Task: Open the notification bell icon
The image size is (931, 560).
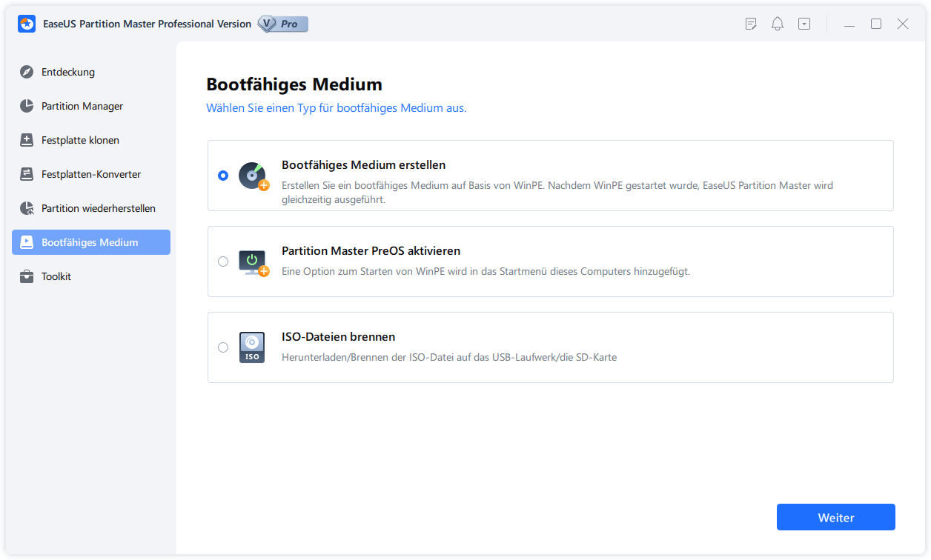Action: point(777,24)
